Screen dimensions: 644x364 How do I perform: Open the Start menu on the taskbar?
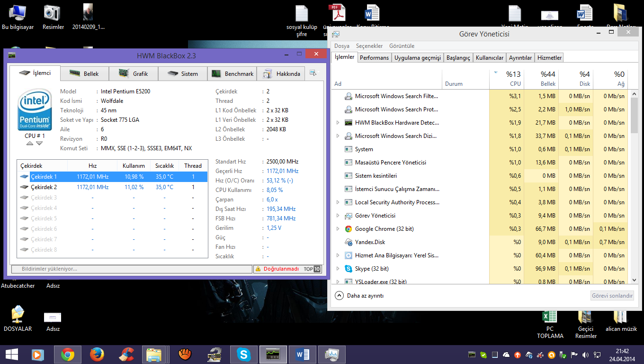[x=11, y=354]
